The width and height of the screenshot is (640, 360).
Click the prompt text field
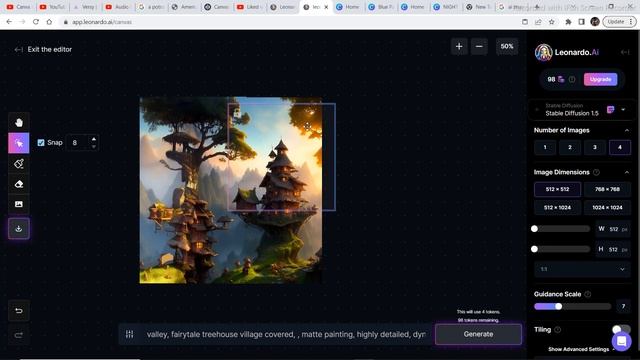pyautogui.click(x=286, y=334)
